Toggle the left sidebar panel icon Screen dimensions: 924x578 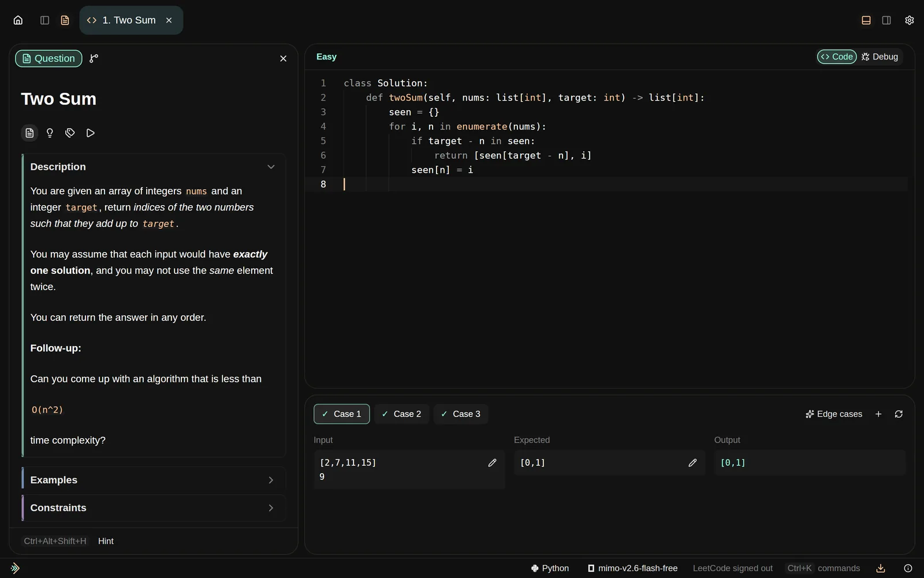44,20
